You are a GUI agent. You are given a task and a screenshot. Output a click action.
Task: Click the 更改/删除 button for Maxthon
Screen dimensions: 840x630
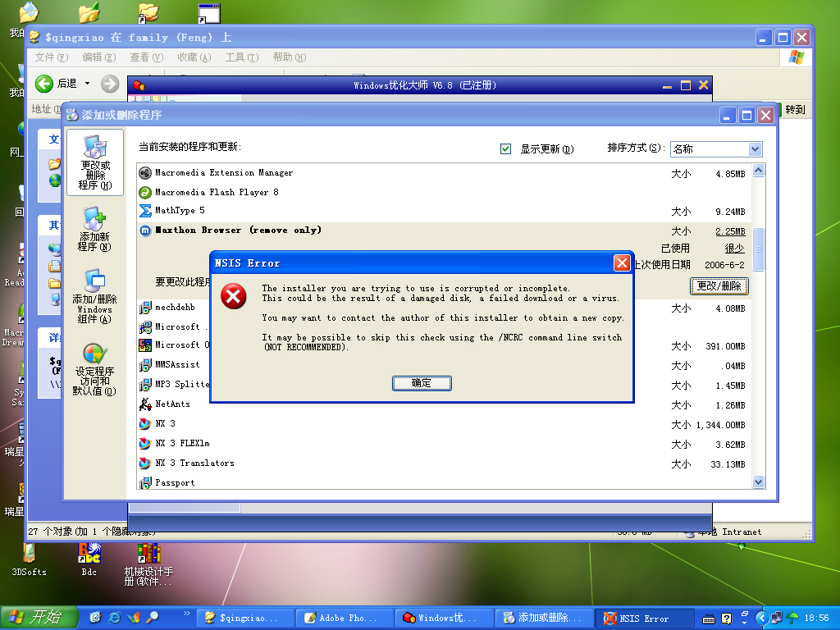[x=719, y=286]
